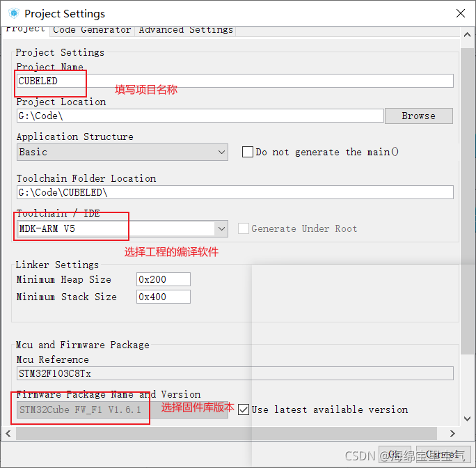Toggle the Generate Under Root checkbox
Screen dimensions: 476x468
point(244,228)
